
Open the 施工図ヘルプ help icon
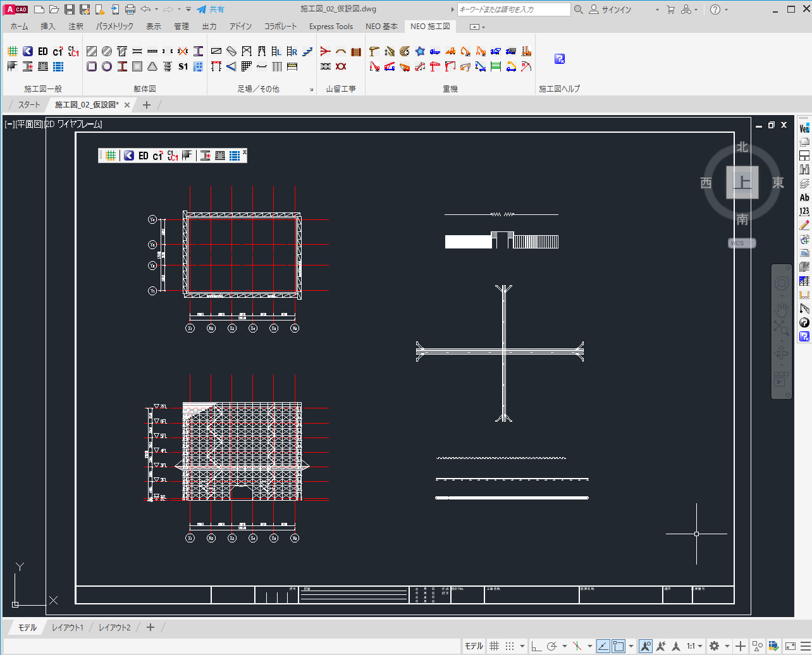click(x=559, y=59)
